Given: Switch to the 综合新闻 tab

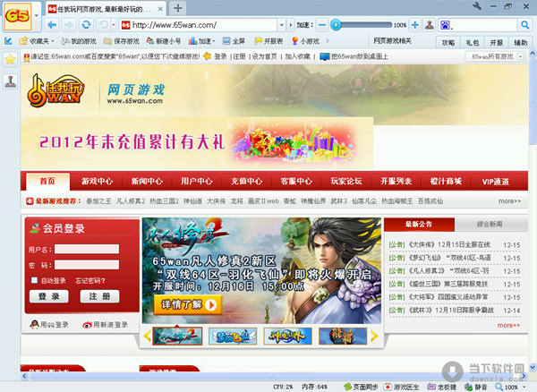Looking at the screenshot, I should pos(490,225).
